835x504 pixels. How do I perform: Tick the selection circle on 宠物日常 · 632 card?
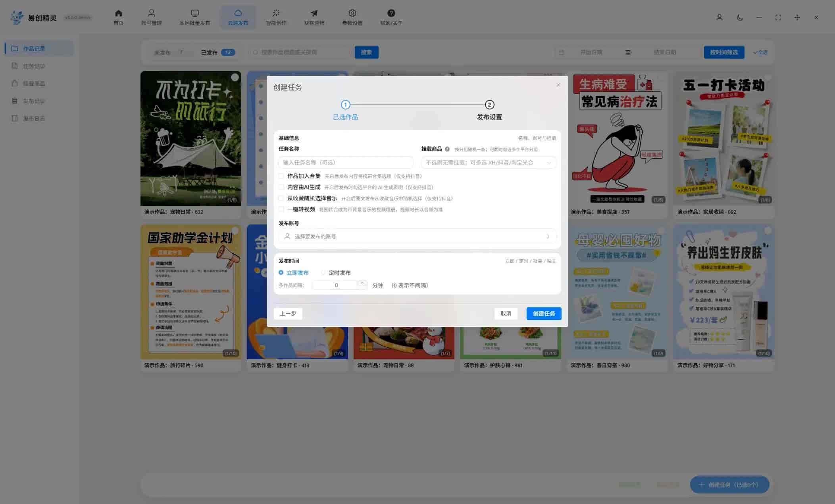point(235,77)
